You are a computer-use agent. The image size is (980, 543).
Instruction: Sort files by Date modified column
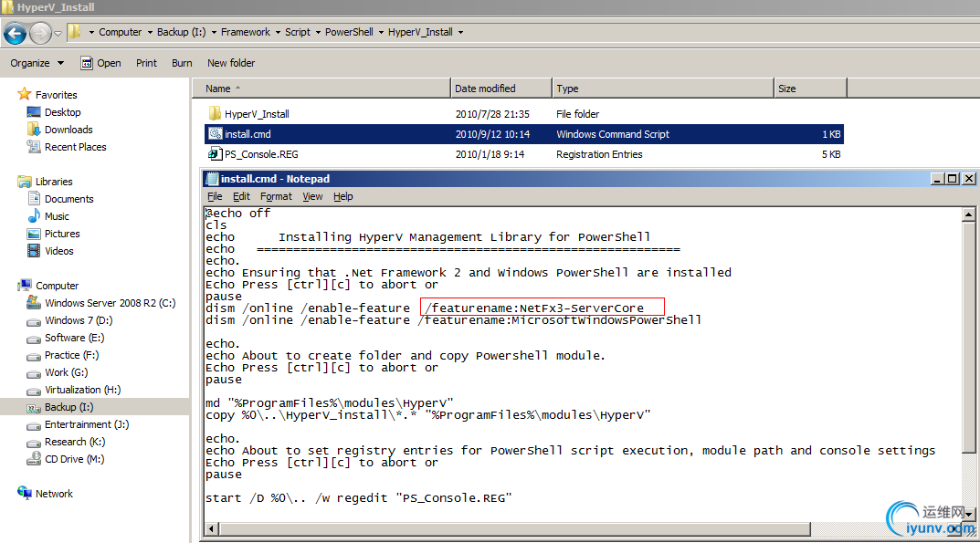point(485,89)
